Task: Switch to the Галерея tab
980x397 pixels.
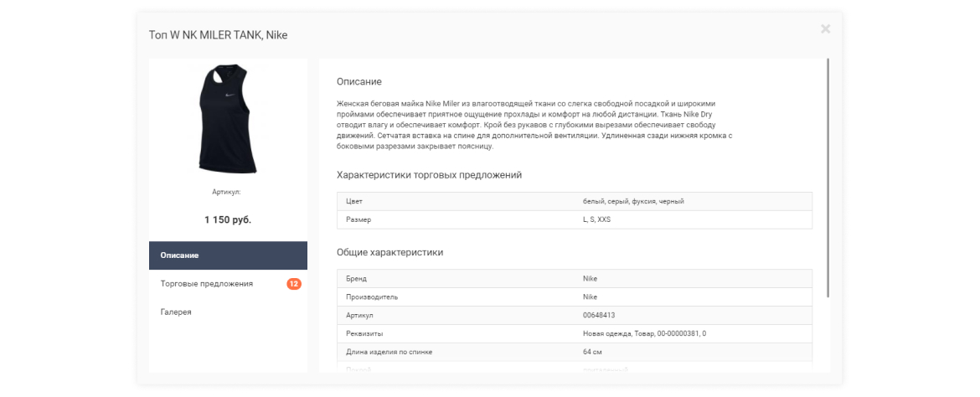Action: tap(228, 312)
